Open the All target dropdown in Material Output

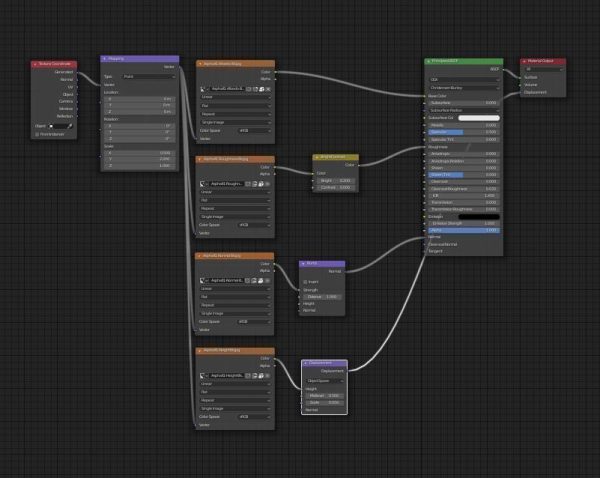(x=543, y=69)
